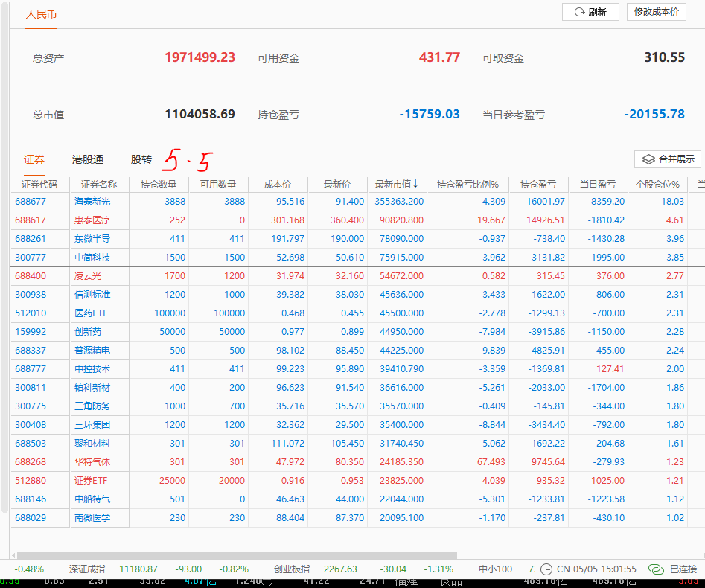Viewport: 705px width, 588px height.
Task: Click 中小100 index in status bar
Action: (496, 569)
